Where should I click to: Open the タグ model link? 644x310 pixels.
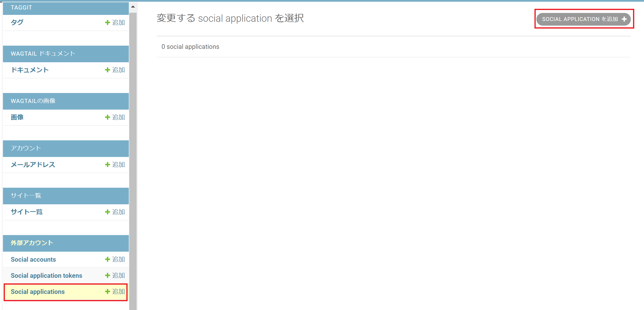click(17, 22)
